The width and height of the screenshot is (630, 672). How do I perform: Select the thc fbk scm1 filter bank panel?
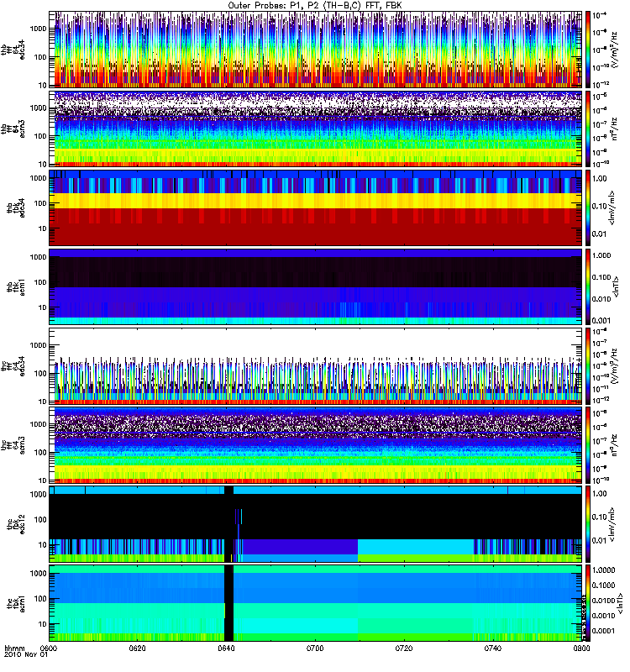[x=316, y=603]
